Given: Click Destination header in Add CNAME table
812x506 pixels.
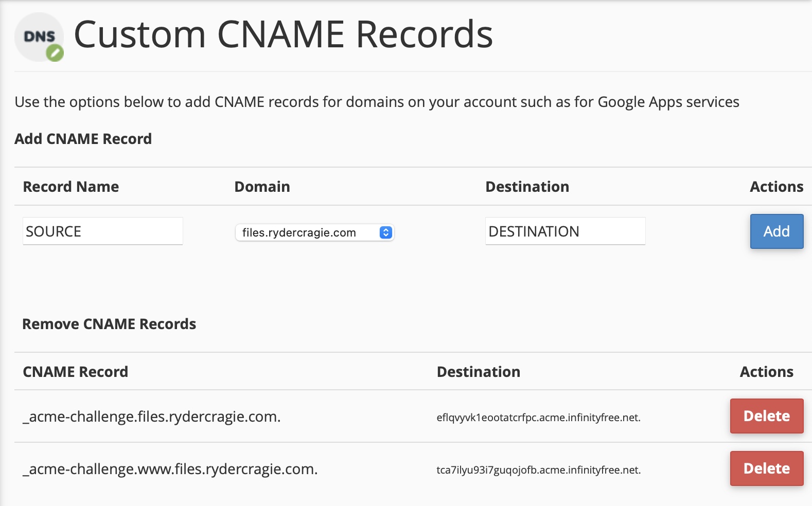Looking at the screenshot, I should [527, 187].
